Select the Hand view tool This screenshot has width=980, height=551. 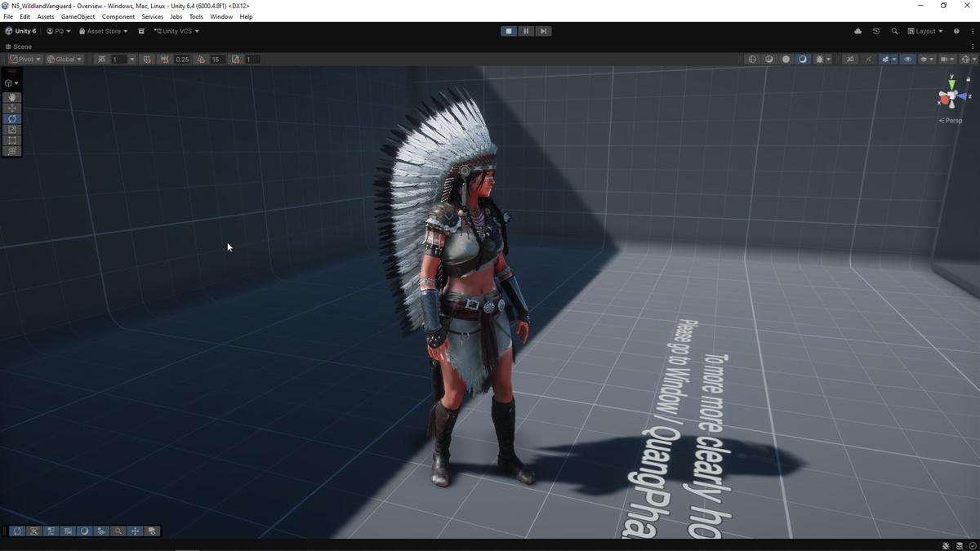(12, 97)
